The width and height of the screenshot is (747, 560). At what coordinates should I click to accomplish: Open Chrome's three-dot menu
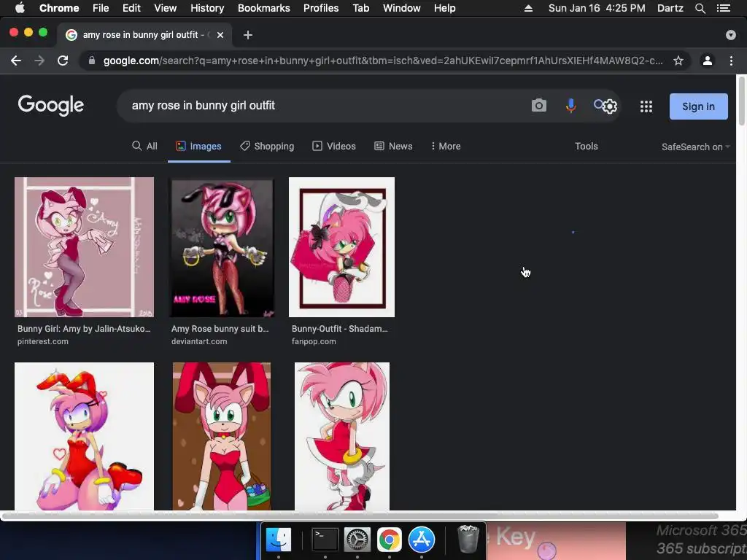pos(731,61)
